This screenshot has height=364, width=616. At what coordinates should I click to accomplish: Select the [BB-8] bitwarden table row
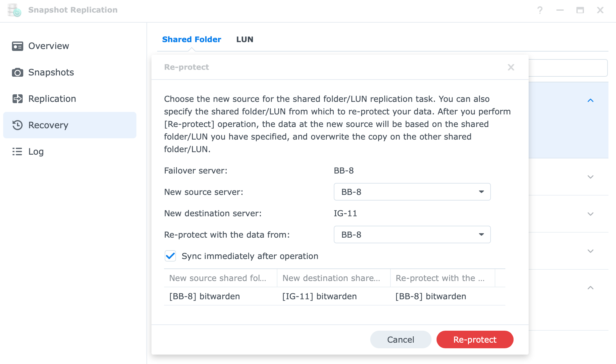pos(335,296)
